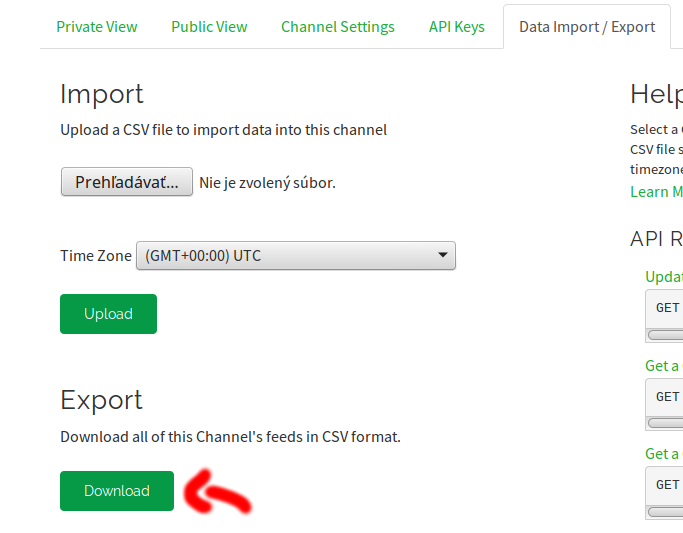Image resolution: width=683 pixels, height=533 pixels.
Task: Click the green Upload button
Action: (x=108, y=314)
